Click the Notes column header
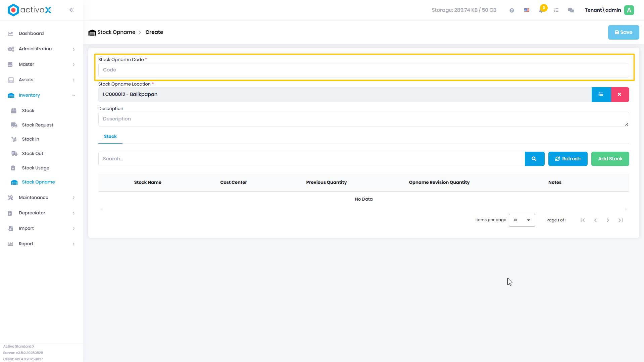Screen dimensions: 644x362 pos(555,183)
